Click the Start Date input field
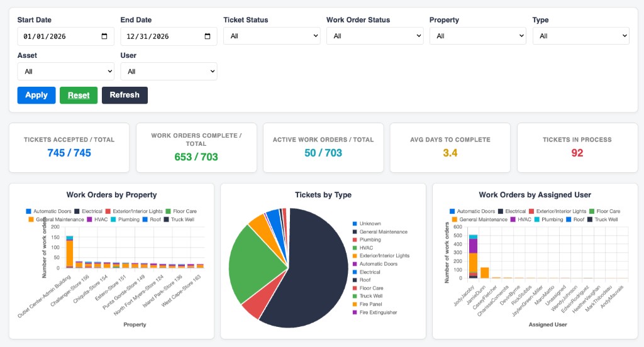The image size is (644, 347). tap(65, 36)
